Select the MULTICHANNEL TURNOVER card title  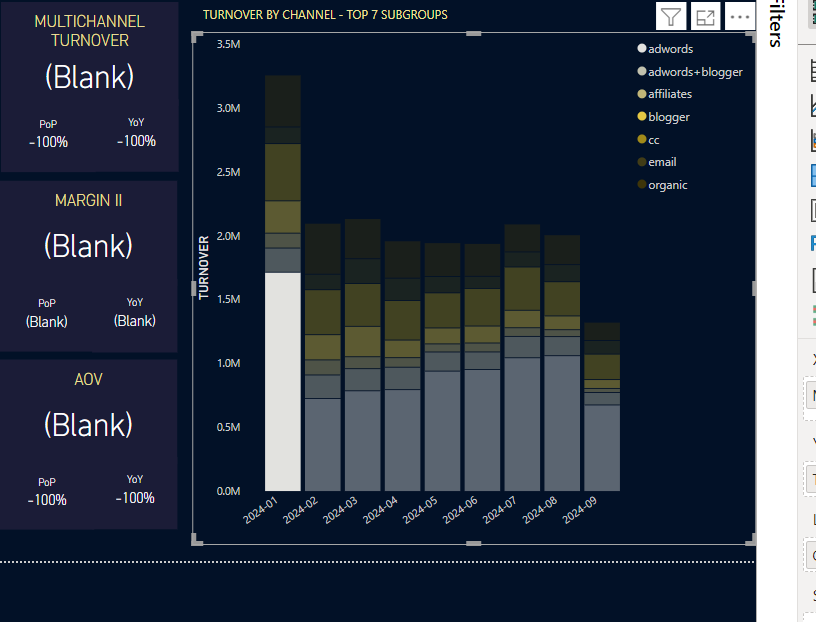(x=90, y=31)
